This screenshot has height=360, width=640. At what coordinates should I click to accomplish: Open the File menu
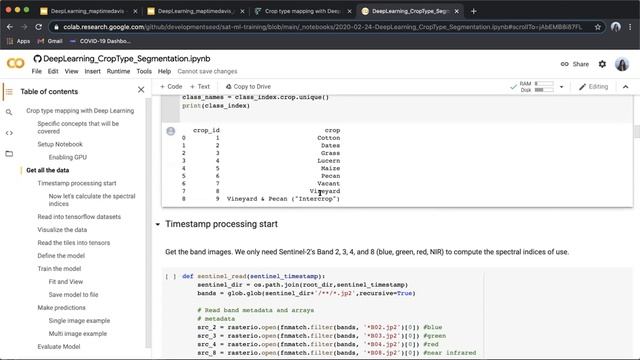tap(37, 71)
